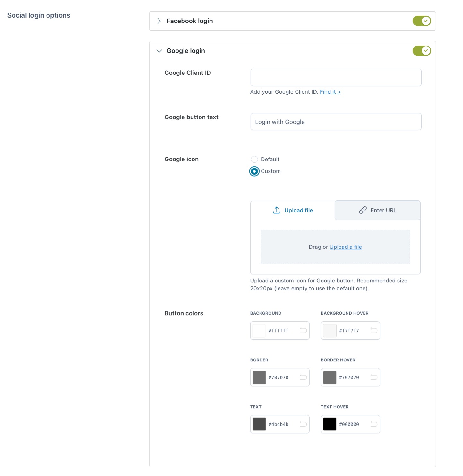Click the 'Upload a file' link
Image resolution: width=463 pixels, height=476 pixels.
[x=346, y=247]
